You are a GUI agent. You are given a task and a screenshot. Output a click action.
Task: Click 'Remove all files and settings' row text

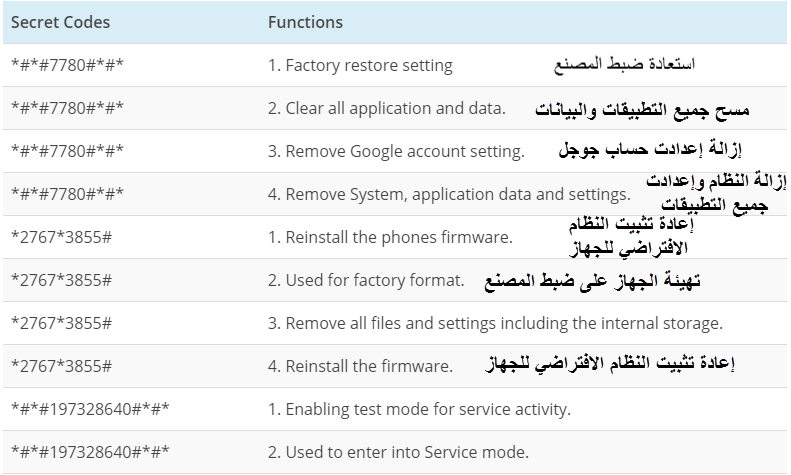(x=495, y=323)
